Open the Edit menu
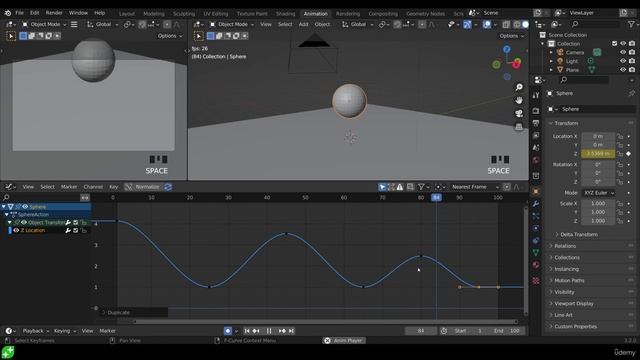The image size is (640, 360). click(35, 13)
